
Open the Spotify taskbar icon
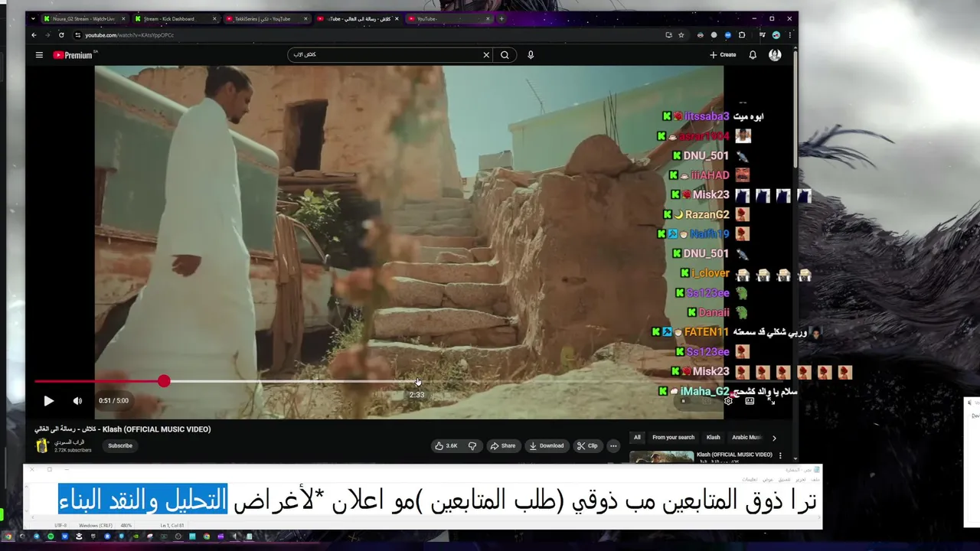tap(51, 536)
